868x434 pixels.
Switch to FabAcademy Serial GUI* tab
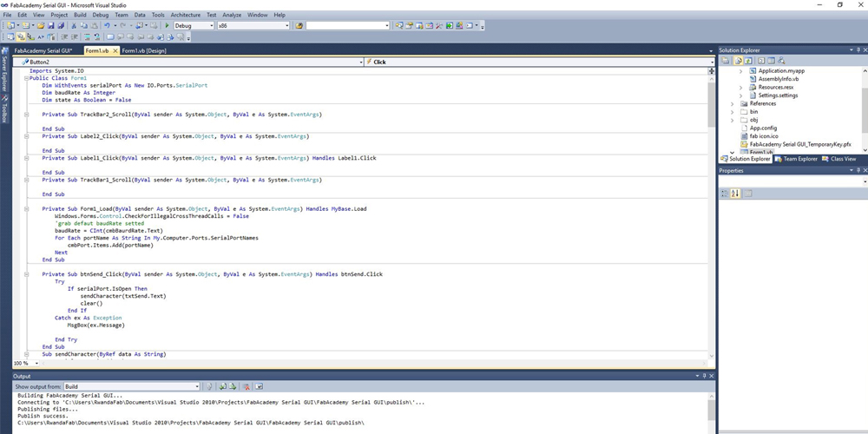click(43, 50)
